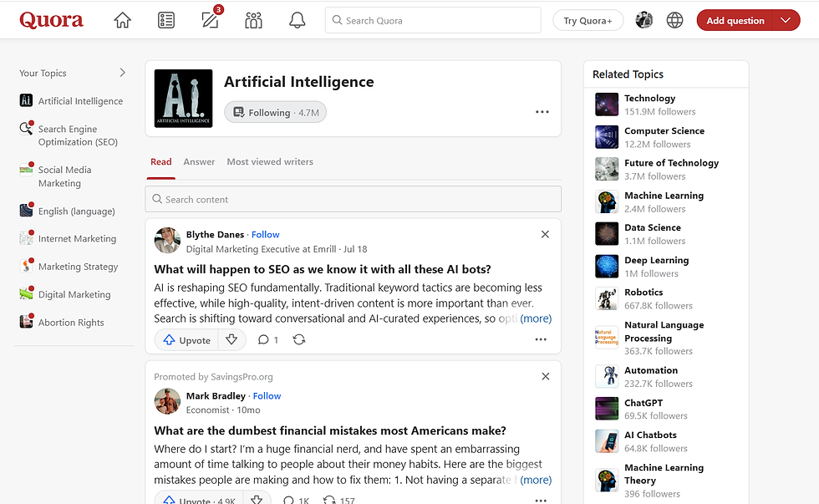The height and width of the screenshot is (504, 819).
Task: Click Mark Bradley's profile picture
Action: click(x=167, y=401)
